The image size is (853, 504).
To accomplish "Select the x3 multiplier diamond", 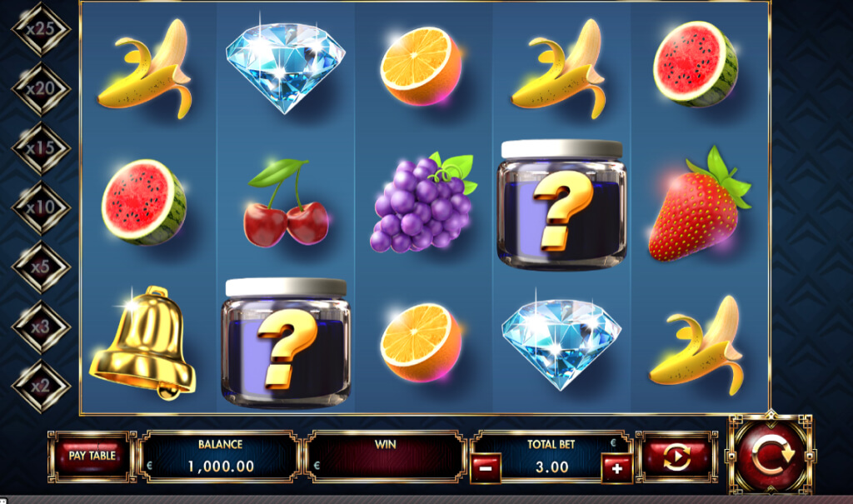I will pyautogui.click(x=42, y=327).
